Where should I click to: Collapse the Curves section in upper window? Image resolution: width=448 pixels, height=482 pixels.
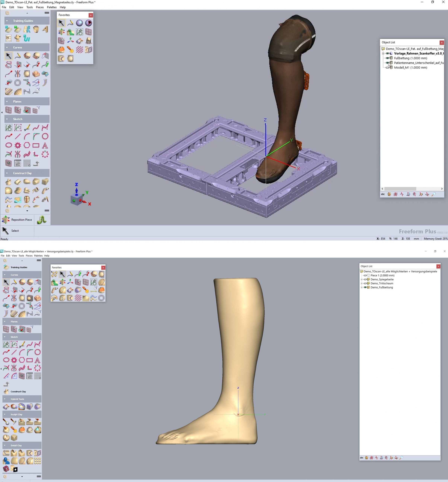tap(7, 47)
